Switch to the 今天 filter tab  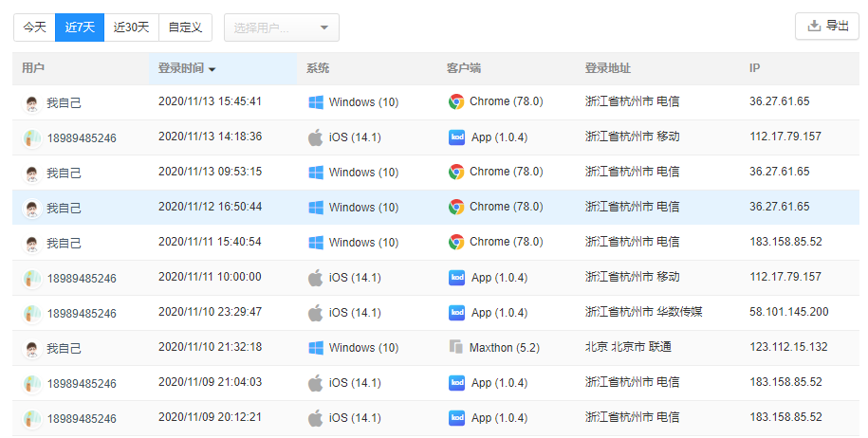pyautogui.click(x=34, y=27)
